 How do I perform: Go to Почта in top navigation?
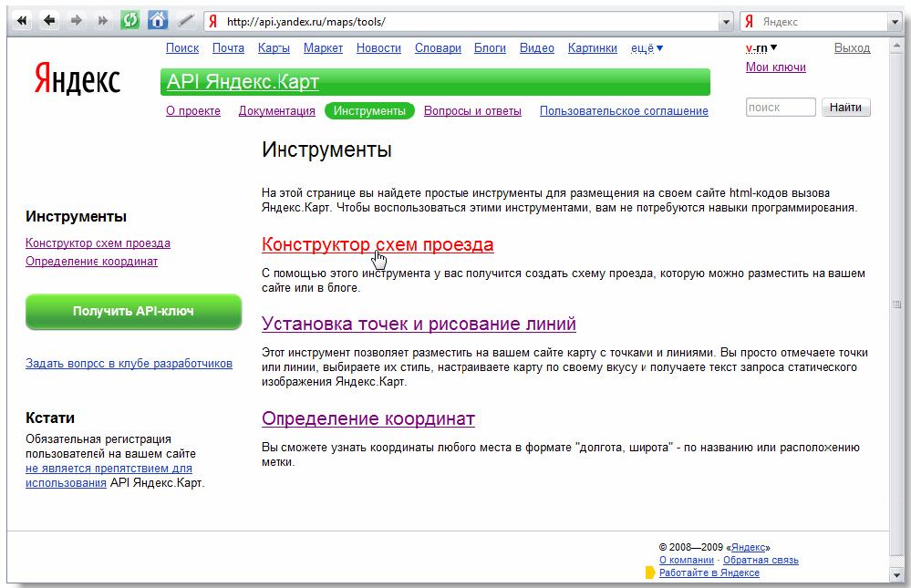click(228, 48)
